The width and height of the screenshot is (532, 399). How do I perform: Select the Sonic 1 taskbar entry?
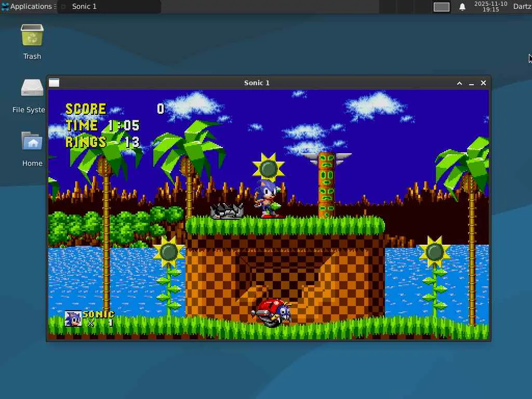(109, 6)
